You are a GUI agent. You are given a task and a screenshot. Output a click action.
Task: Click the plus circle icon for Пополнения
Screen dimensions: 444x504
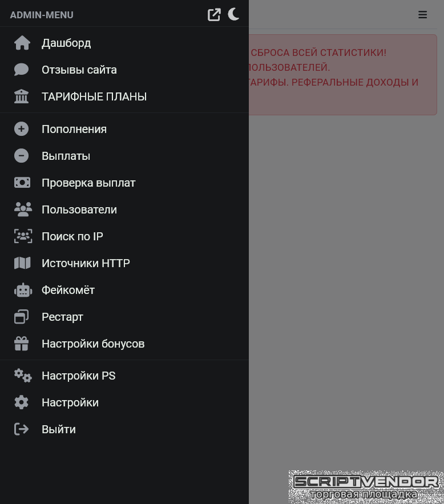22,129
